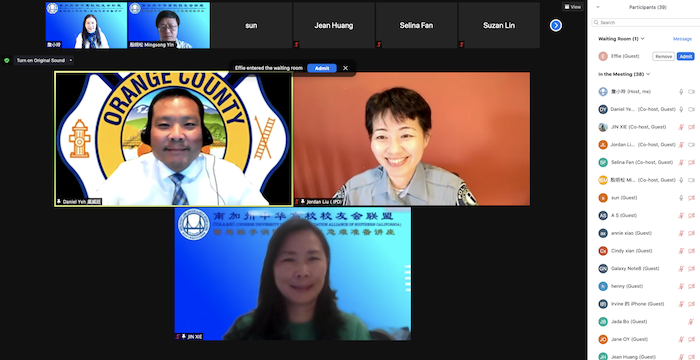Open the View layout options
Viewport: 700px width, 360px height.
pos(573,7)
